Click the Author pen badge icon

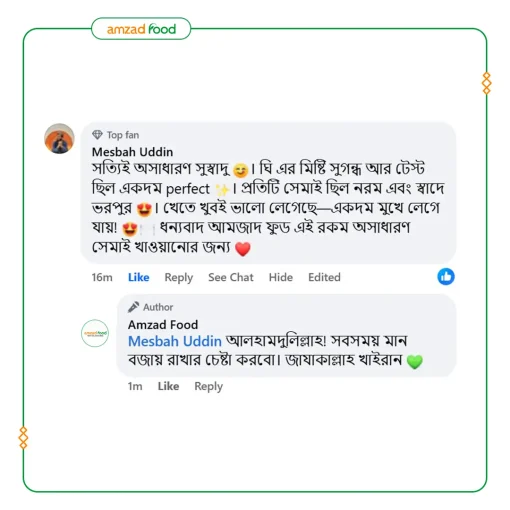133,307
